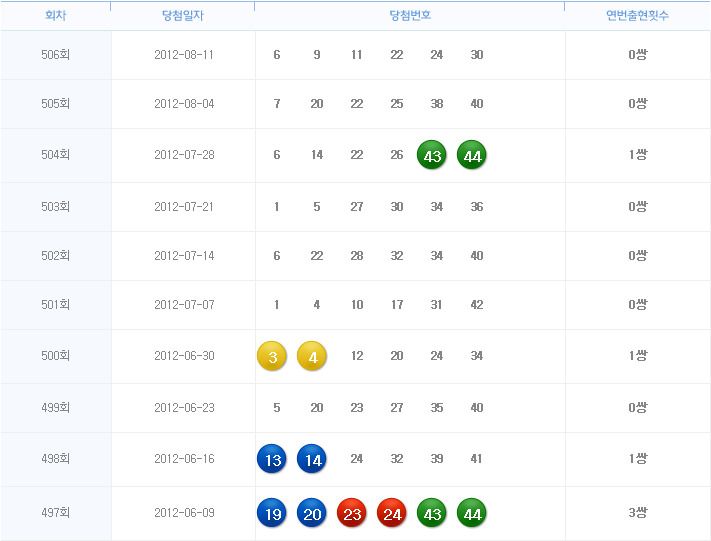The width and height of the screenshot is (711, 541).
Task: Click 0쌍 count in row 506회
Action: pos(638,55)
